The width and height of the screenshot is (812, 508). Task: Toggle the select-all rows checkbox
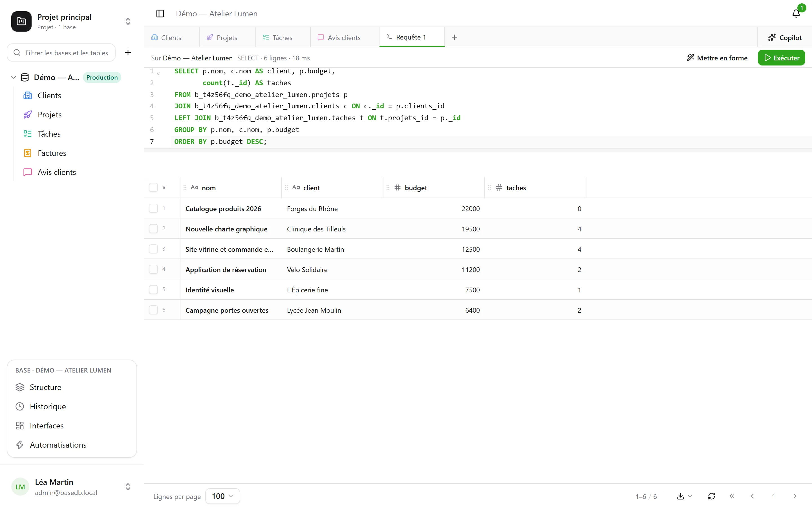pyautogui.click(x=153, y=187)
